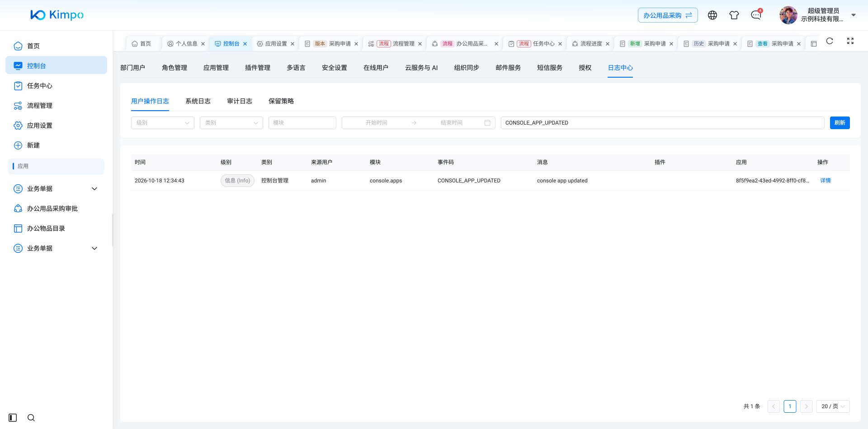Open the 级别 filter dropdown

click(x=163, y=123)
